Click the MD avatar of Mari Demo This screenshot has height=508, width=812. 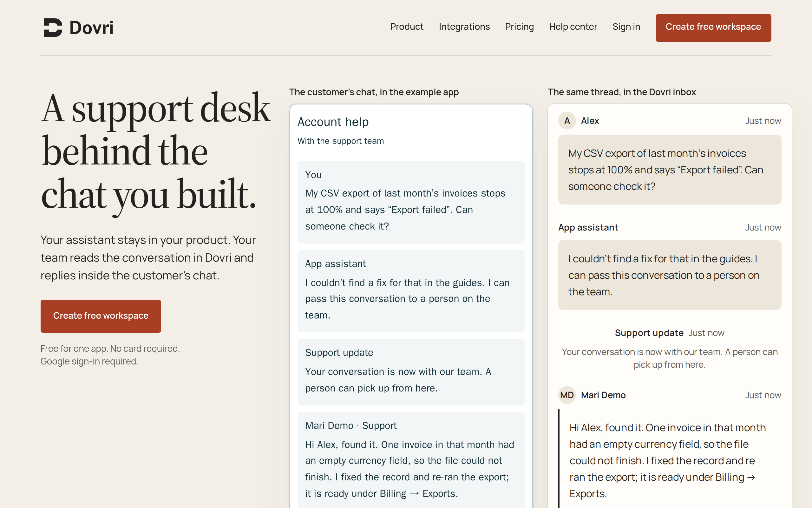(567, 395)
